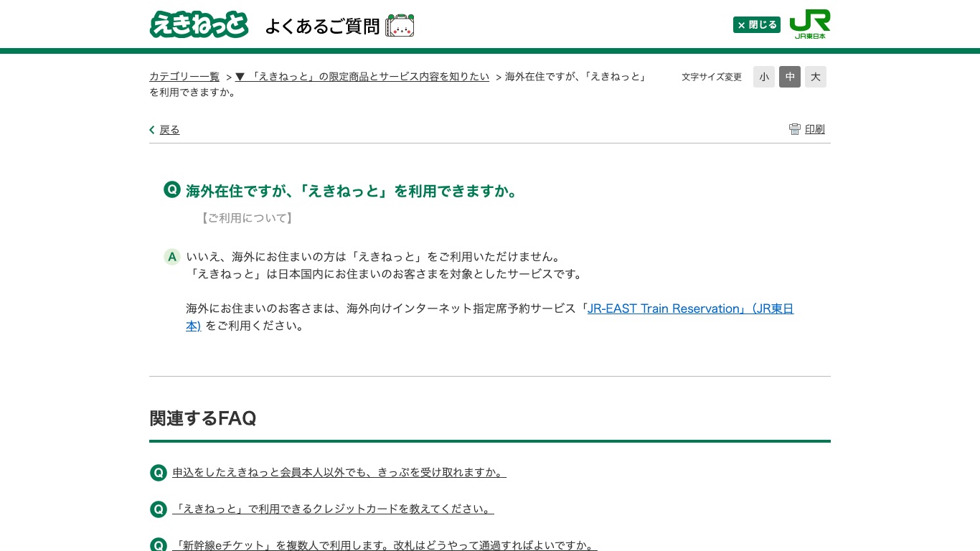
Task: Open the カテゴリー一覧 breadcrumb link
Action: [x=184, y=77]
